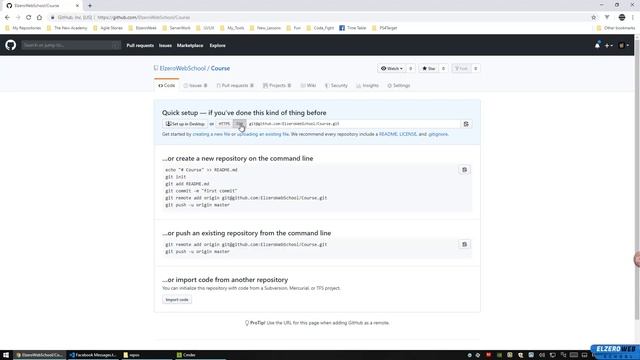Click the Set up in Desktop button

185,124
